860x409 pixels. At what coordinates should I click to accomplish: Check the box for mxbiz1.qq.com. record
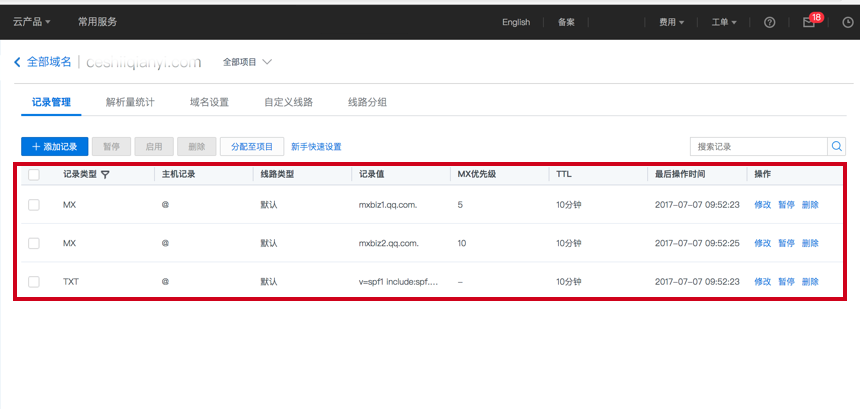coord(34,204)
